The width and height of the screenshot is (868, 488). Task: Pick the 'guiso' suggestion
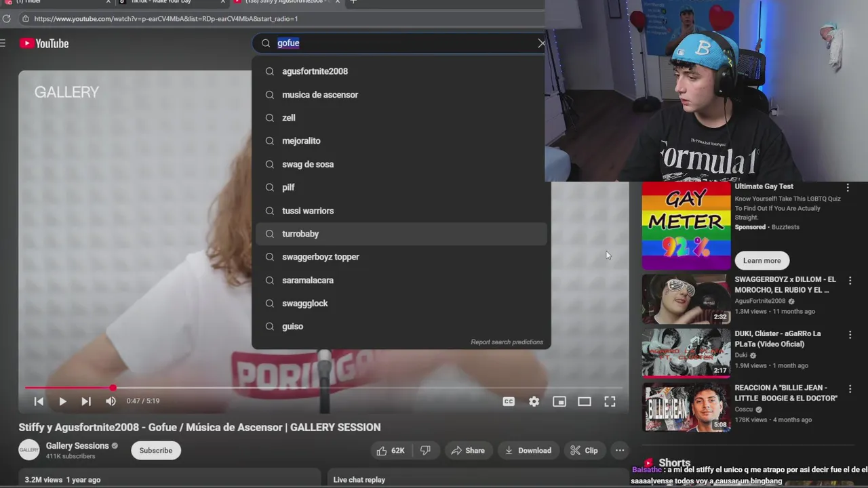pos(401,326)
